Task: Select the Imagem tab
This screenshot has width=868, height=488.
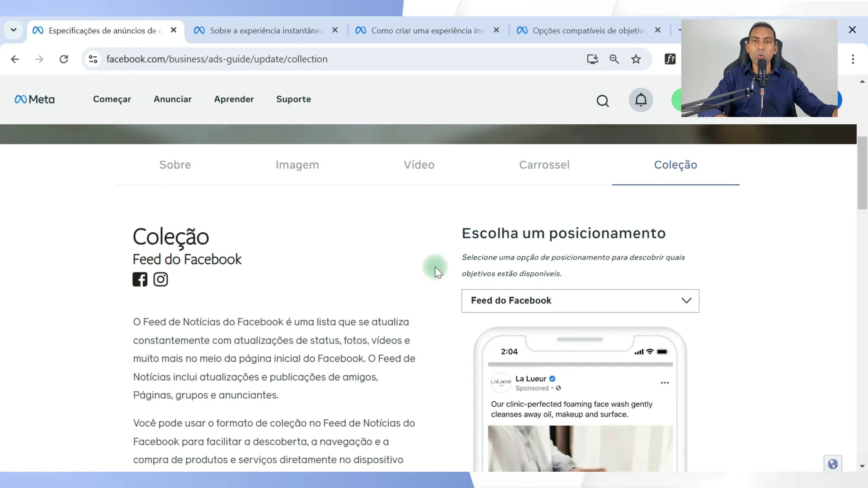Action: (x=297, y=165)
